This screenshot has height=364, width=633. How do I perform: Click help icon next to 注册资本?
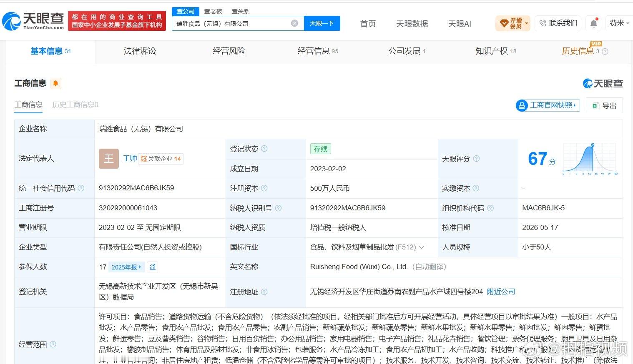pos(264,188)
